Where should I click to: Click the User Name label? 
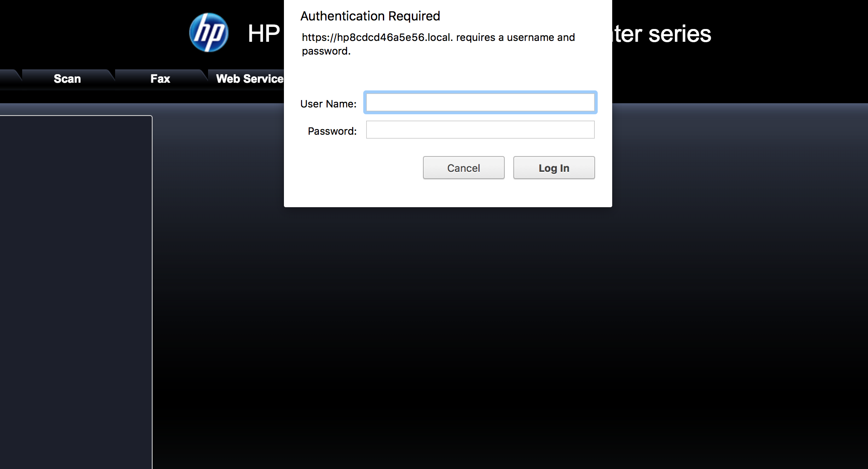click(x=328, y=104)
